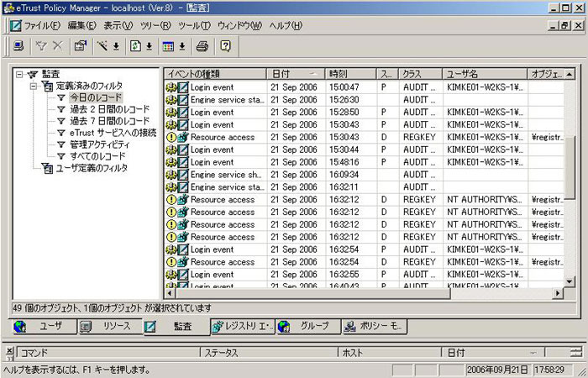Click the horizontal scrollbar right arrow

pyautogui.click(x=558, y=293)
